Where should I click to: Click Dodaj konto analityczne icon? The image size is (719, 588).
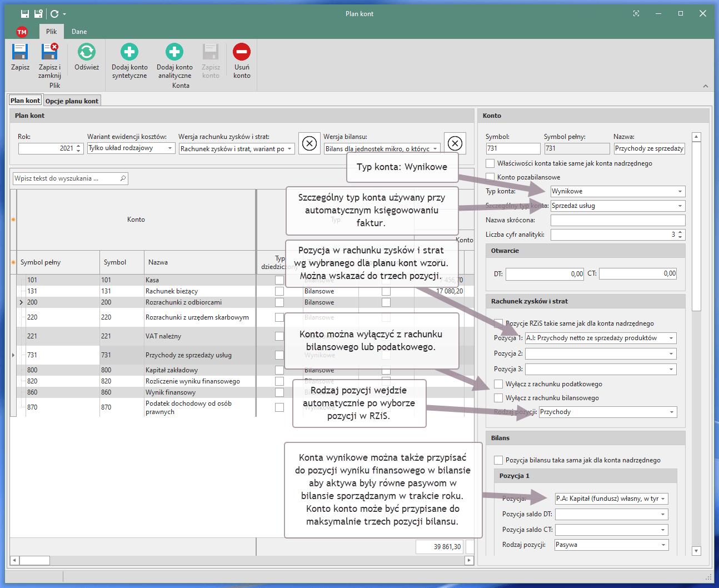tap(174, 52)
